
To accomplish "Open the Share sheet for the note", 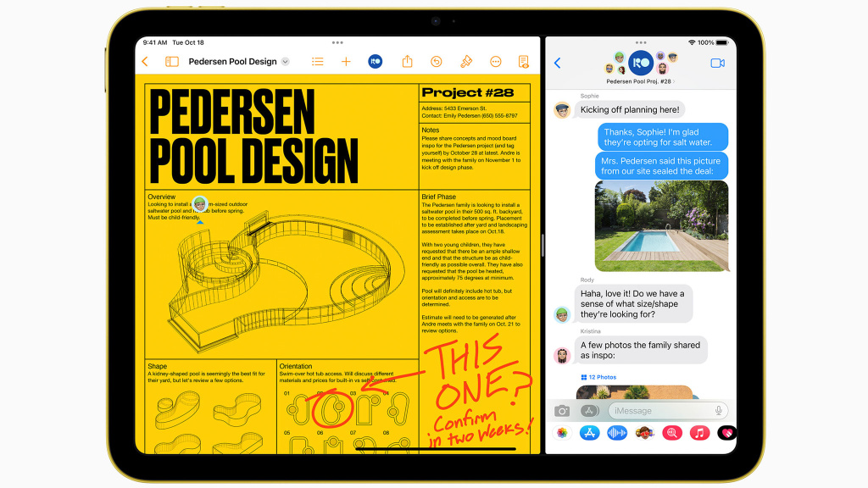I will pos(407,61).
